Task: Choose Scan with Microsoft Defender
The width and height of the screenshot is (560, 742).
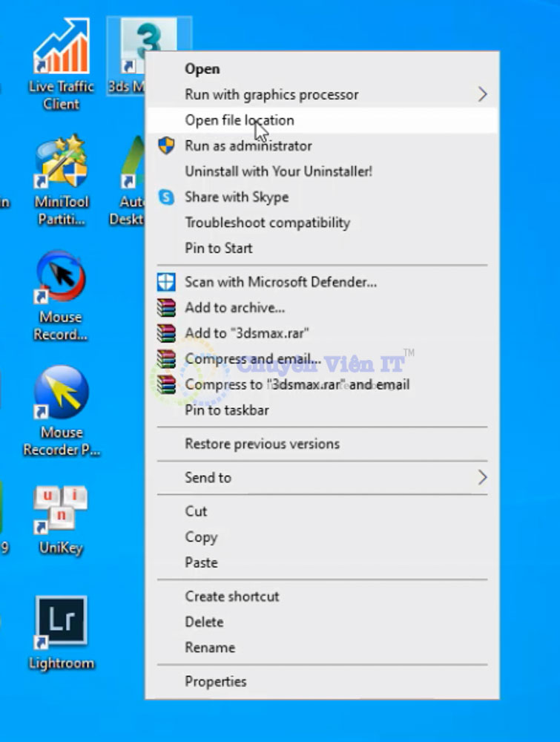Action: 280,282
